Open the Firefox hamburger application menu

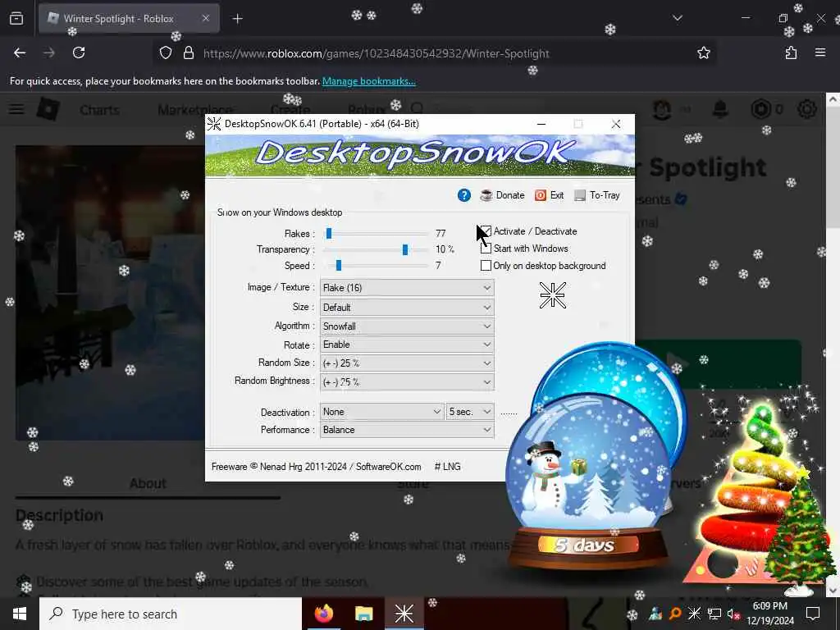[x=819, y=52]
